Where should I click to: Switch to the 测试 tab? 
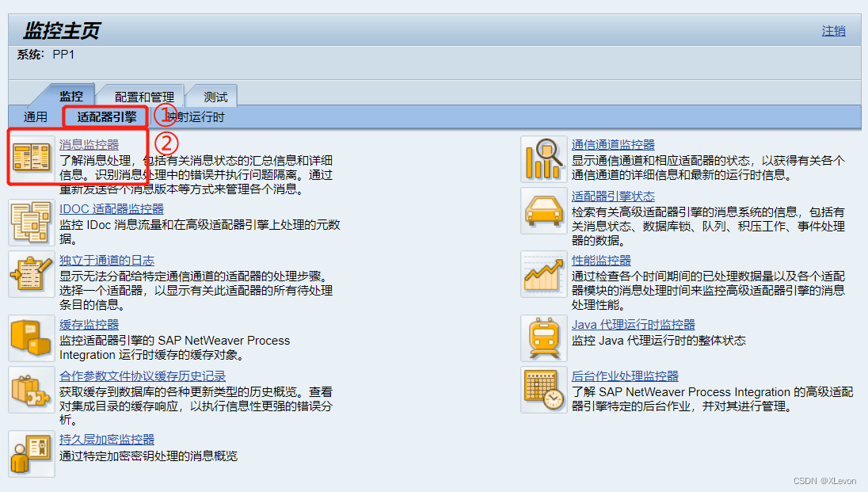212,95
